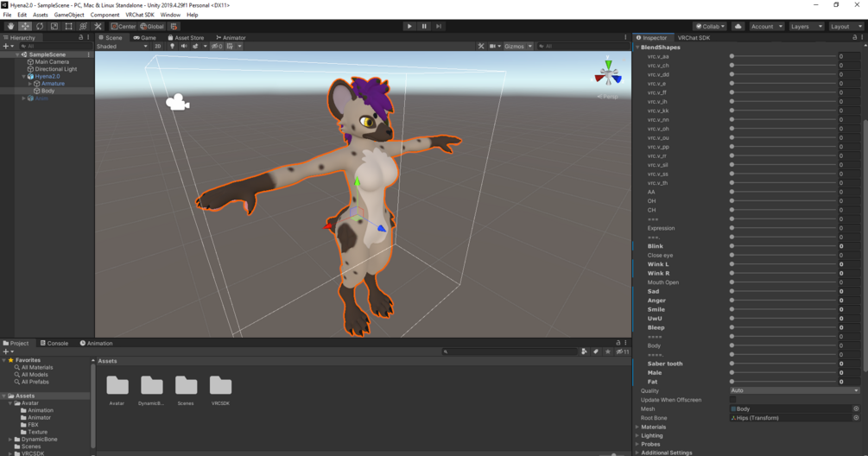The height and width of the screenshot is (456, 868).
Task: Open the Avatar folder thumbnail
Action: (117, 385)
